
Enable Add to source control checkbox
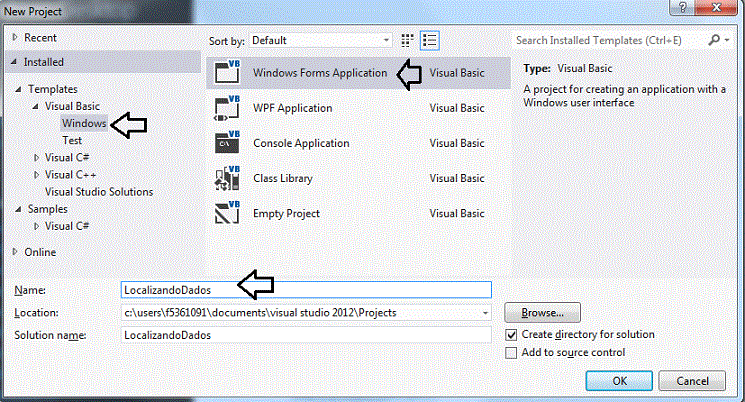(x=511, y=353)
